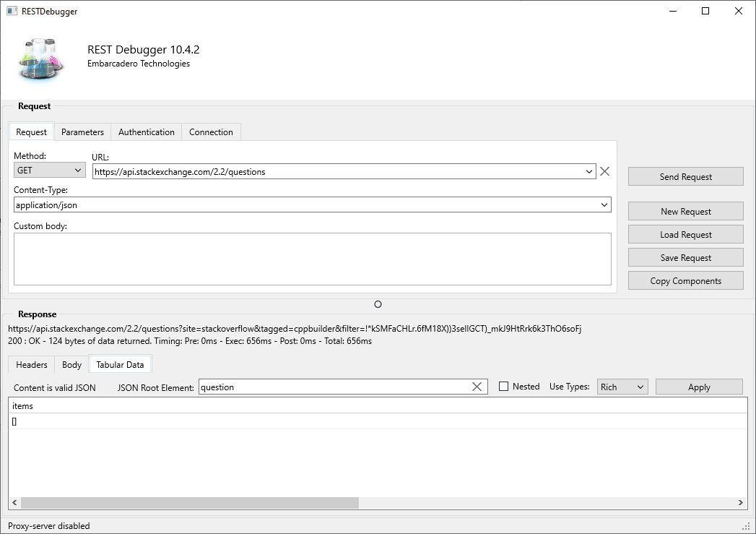The height and width of the screenshot is (534, 756).
Task: Clear the JSON Root Element field
Action: click(x=477, y=387)
